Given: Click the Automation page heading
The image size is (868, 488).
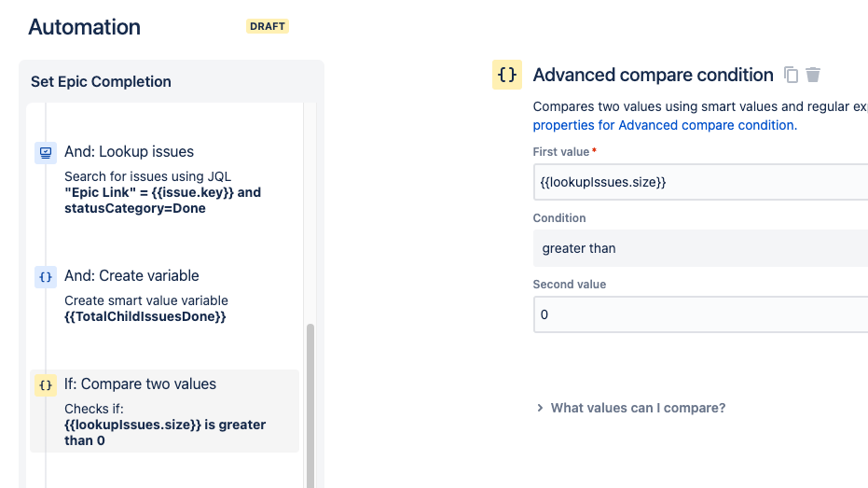Looking at the screenshot, I should tap(85, 27).
